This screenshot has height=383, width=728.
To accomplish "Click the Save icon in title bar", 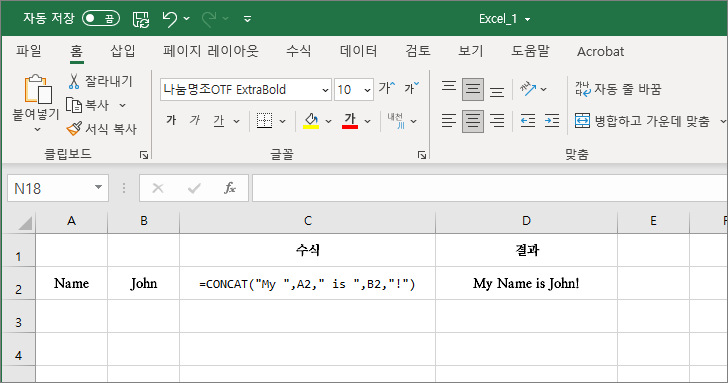I will pyautogui.click(x=141, y=19).
